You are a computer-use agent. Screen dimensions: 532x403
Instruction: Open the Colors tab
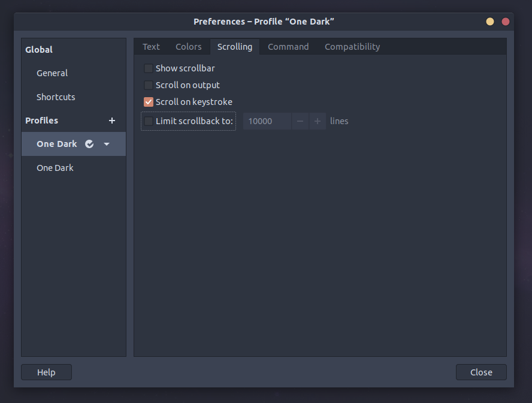[x=189, y=47]
